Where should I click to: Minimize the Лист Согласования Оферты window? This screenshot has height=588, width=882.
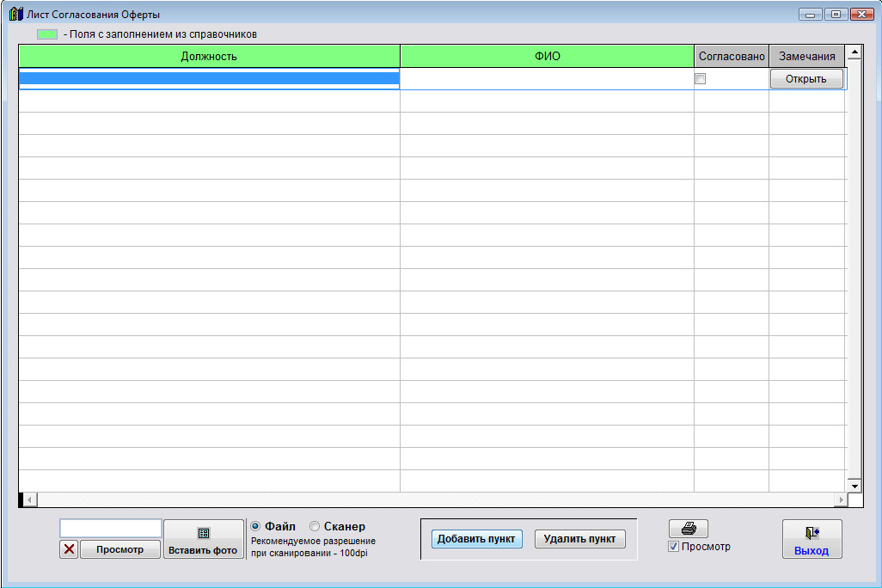[x=810, y=14]
